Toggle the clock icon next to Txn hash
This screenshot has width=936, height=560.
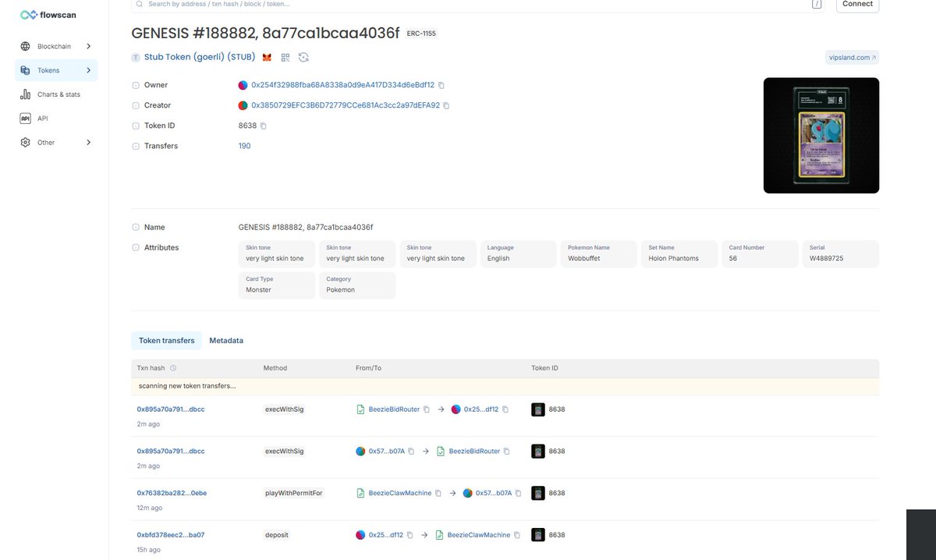[x=173, y=368]
